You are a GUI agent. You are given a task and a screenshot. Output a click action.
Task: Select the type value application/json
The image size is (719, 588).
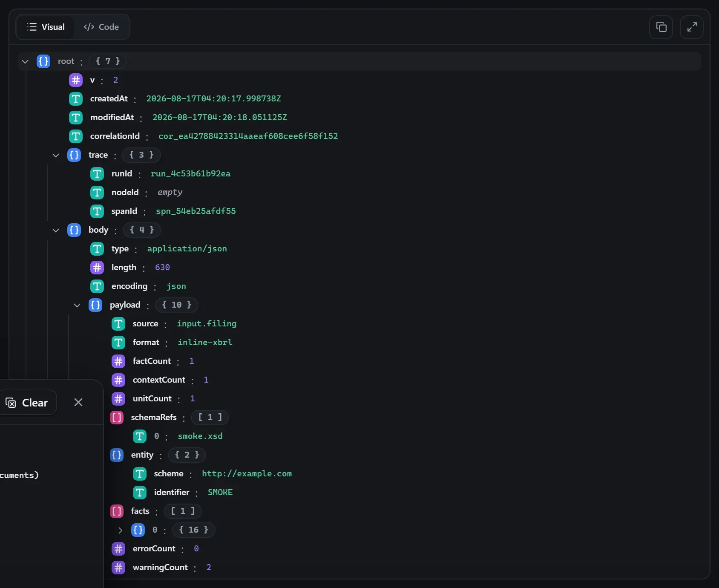(187, 249)
